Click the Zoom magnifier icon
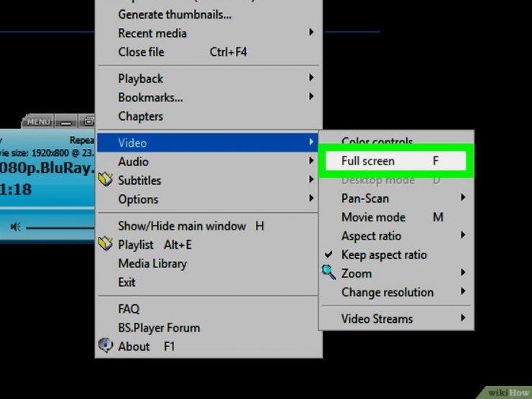 [329, 272]
